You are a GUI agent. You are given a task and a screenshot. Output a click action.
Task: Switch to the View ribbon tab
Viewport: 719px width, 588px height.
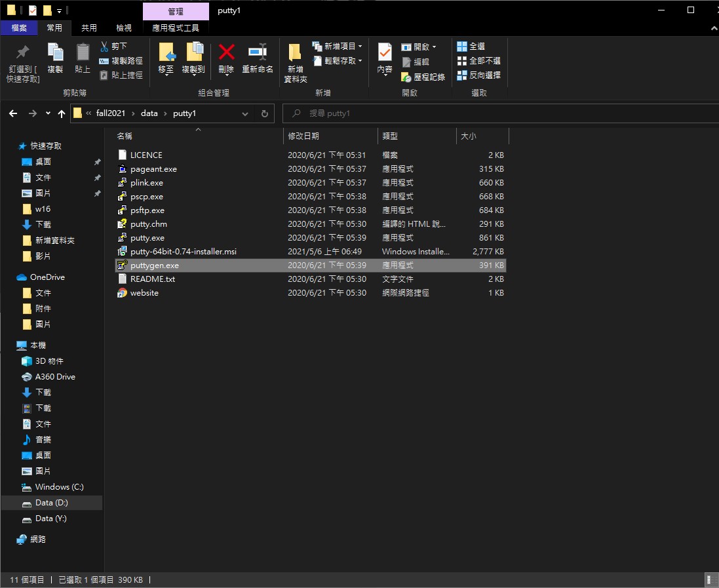pyautogui.click(x=124, y=28)
